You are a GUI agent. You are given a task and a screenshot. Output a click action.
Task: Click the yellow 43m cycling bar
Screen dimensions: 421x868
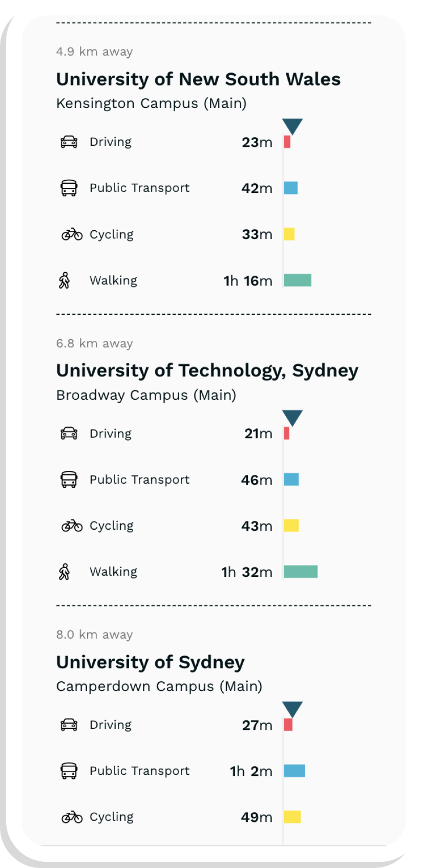(291, 526)
